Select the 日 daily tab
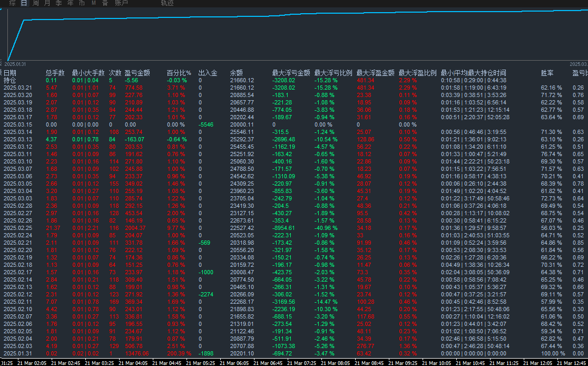 click(x=24, y=3)
